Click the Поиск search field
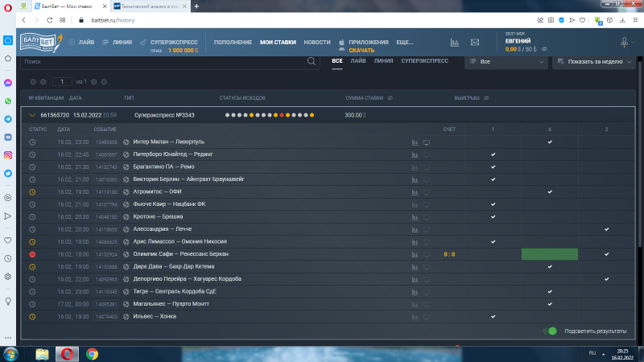The height and width of the screenshot is (362, 644). (x=161, y=61)
